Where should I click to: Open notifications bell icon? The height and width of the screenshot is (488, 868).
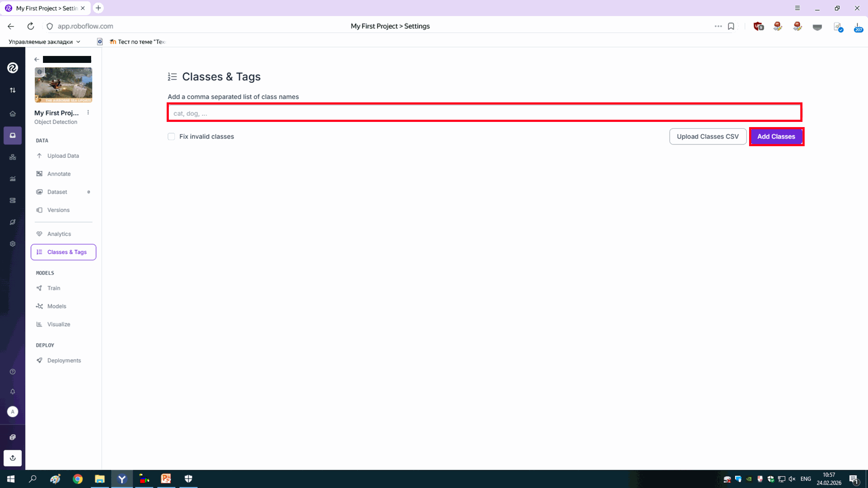tap(13, 392)
